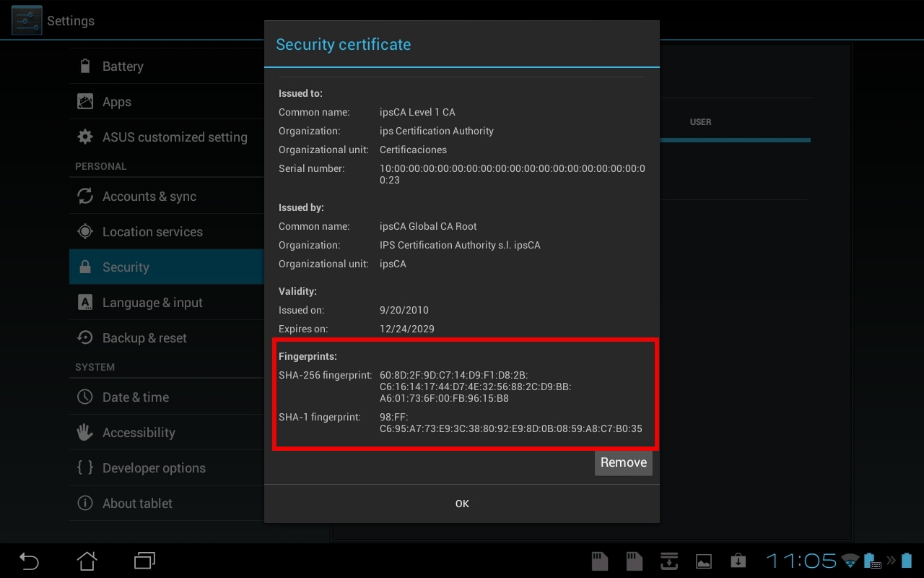The width and height of the screenshot is (924, 578).
Task: Confirm the certificate dialog with OK
Action: (462, 504)
